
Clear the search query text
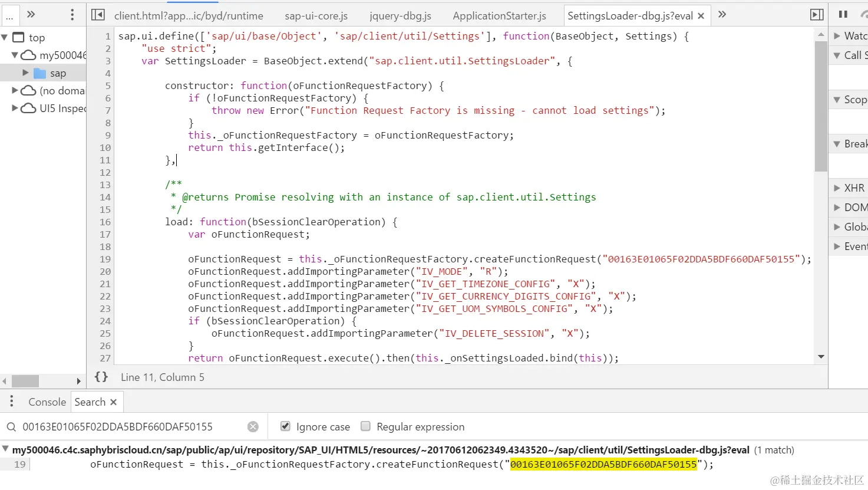[x=253, y=427]
